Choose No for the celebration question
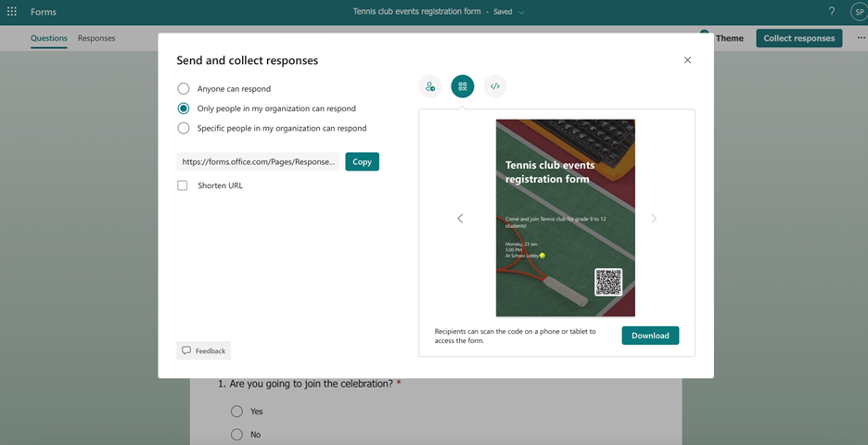Screen dimensions: 868x445 point(236,435)
